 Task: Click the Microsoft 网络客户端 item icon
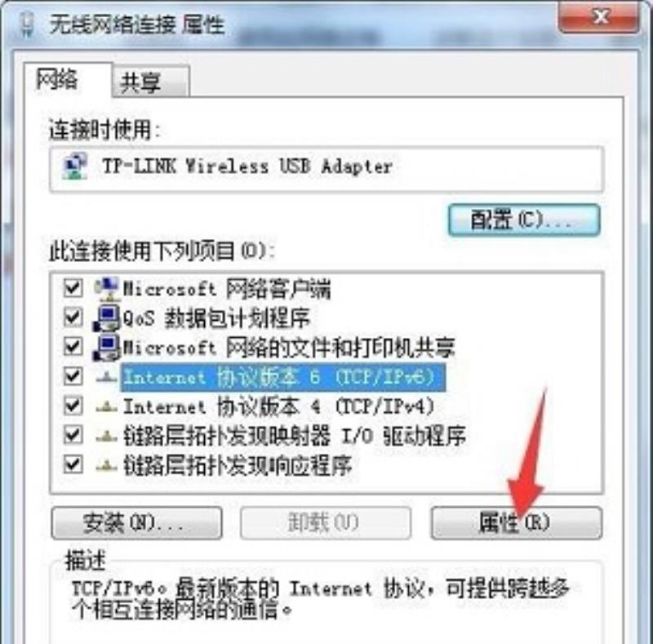point(107,289)
